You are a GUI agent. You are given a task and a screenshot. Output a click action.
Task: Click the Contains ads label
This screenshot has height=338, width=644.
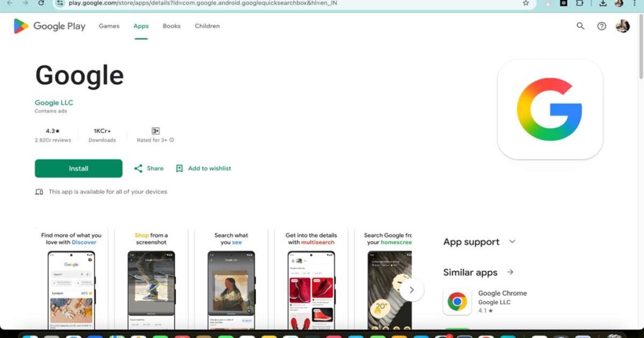[50, 111]
